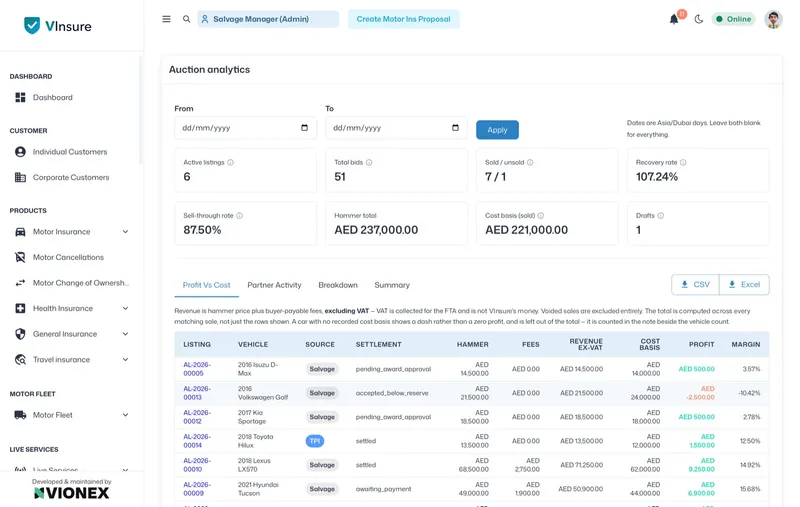
Task: Open the hamburger menu icon
Action: [166, 19]
